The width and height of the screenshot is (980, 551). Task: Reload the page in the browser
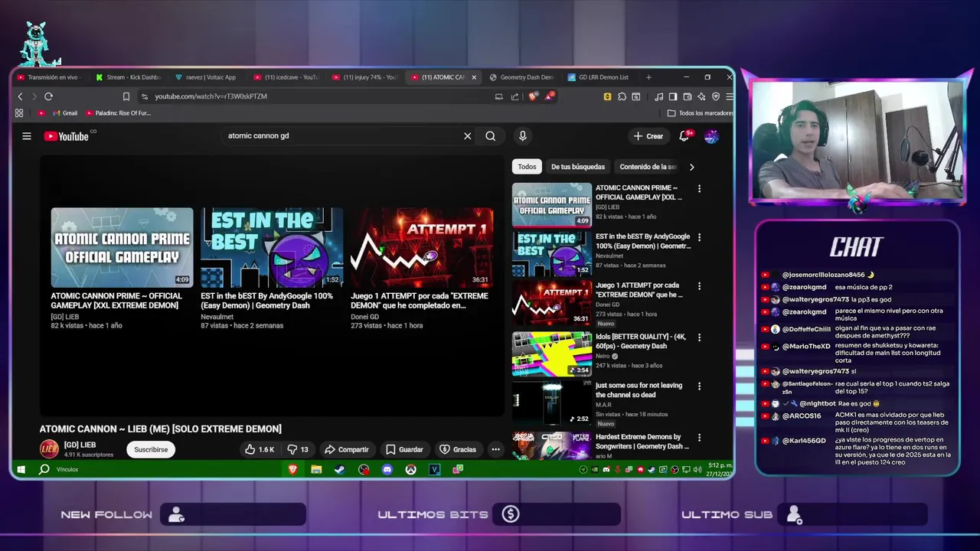48,96
